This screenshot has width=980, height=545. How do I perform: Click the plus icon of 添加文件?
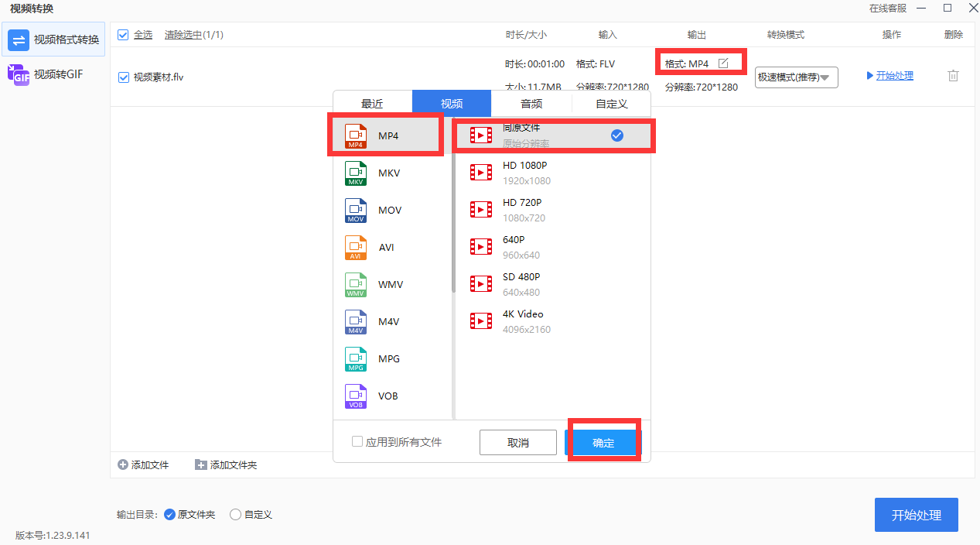point(123,464)
